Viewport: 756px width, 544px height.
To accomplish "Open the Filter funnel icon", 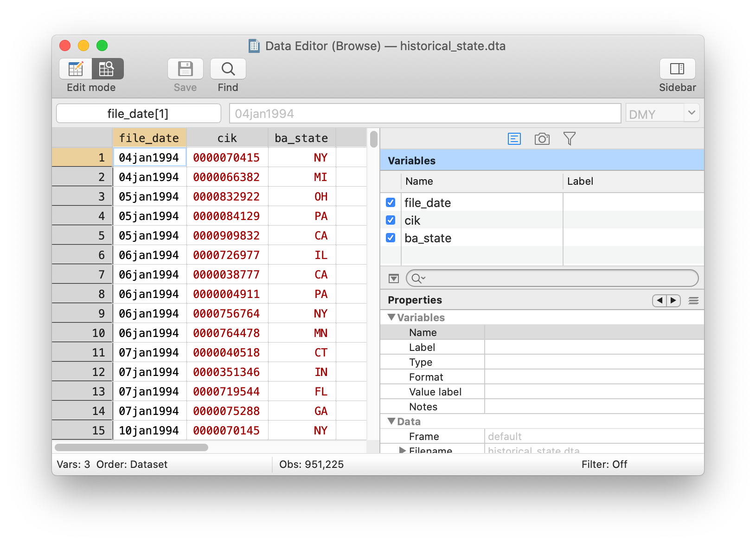I will click(x=569, y=139).
